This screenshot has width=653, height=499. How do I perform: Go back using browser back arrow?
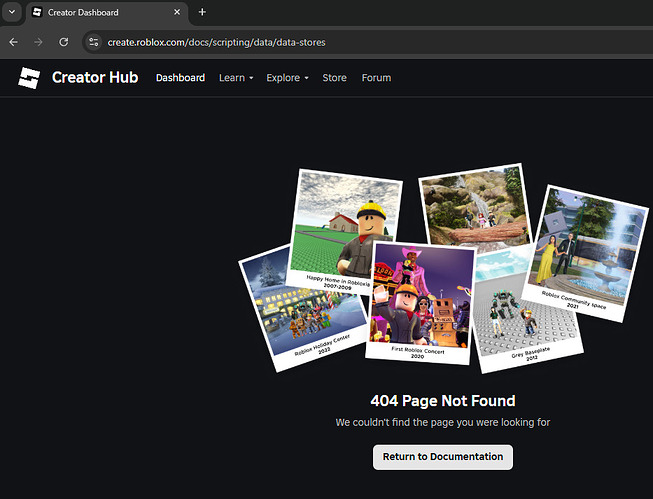coord(13,42)
